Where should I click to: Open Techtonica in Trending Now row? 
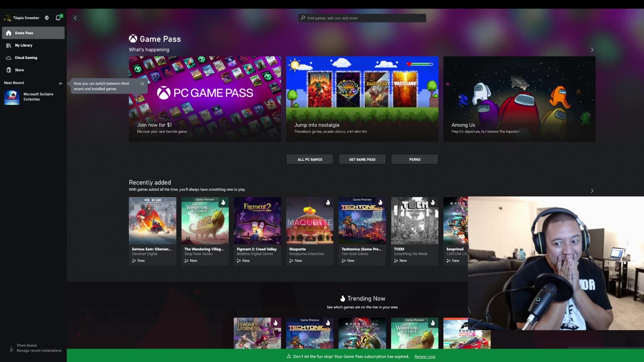pos(310,333)
